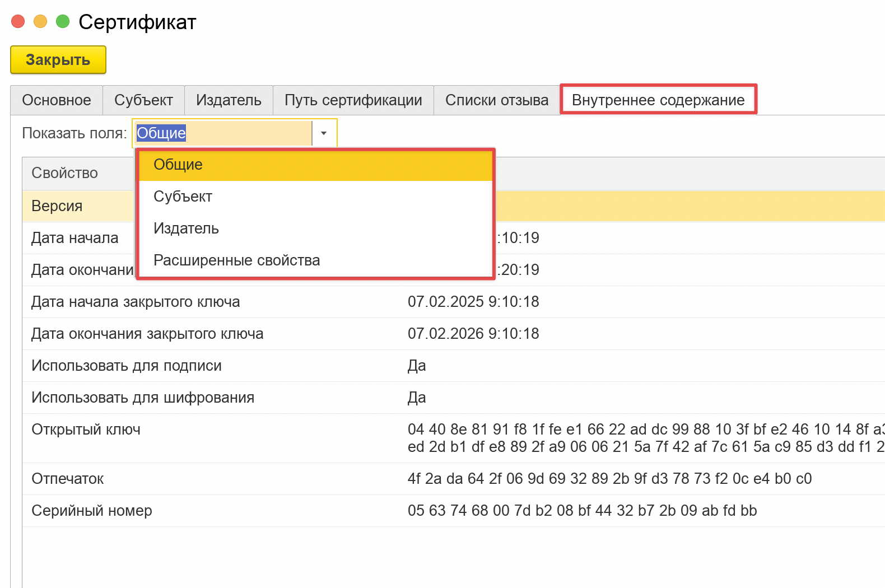Click the Показать поля dropdown arrow
The image size is (885, 588).
point(324,133)
